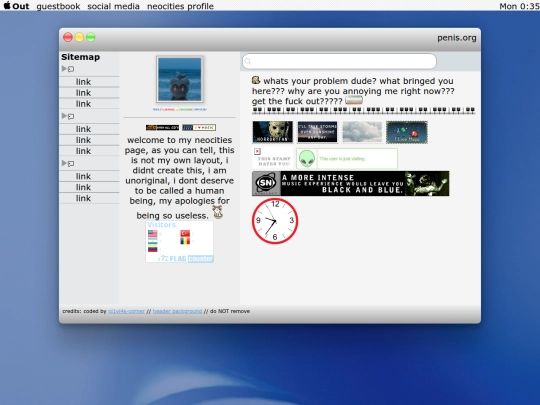Click the Sitemap heading
This screenshot has height=405, width=540.
pos(81,57)
